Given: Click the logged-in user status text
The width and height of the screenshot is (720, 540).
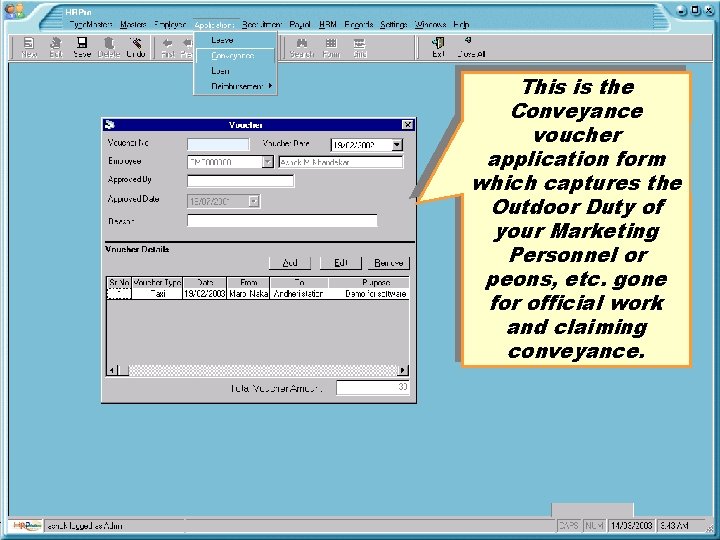Looking at the screenshot, I should click(84, 526).
